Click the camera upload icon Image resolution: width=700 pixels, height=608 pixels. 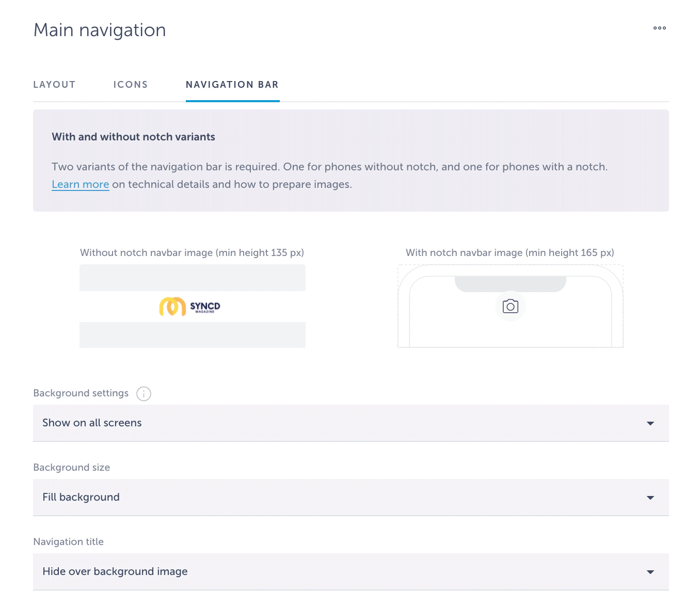[510, 307]
